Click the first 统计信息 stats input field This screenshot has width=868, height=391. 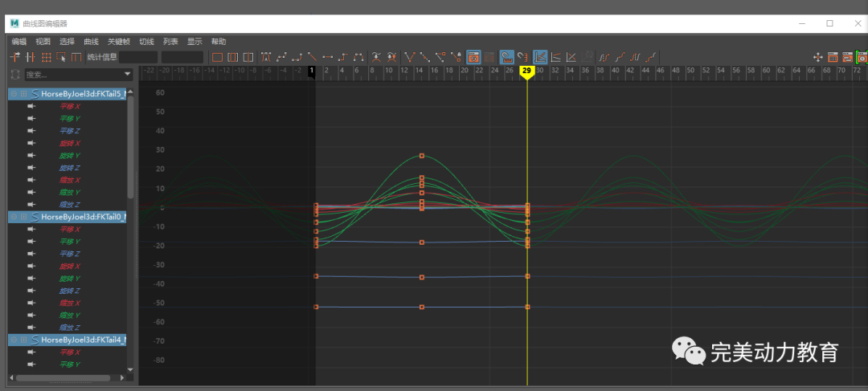(x=138, y=57)
